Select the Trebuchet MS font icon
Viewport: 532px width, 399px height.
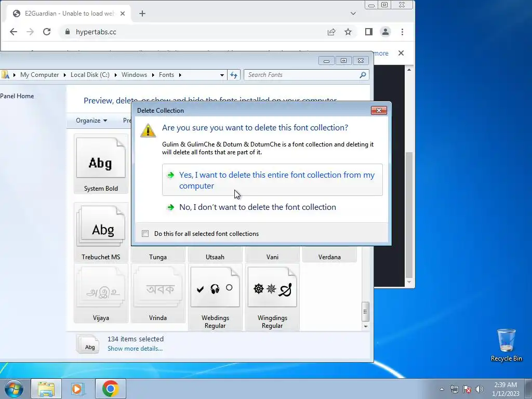pos(101,232)
